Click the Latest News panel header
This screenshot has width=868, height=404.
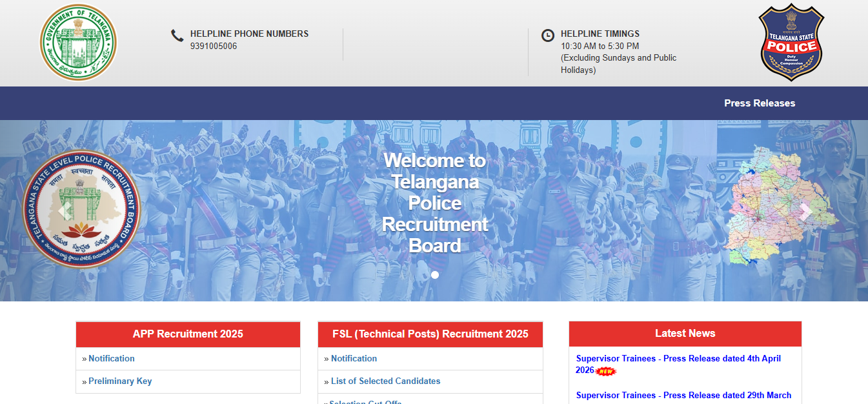685,334
